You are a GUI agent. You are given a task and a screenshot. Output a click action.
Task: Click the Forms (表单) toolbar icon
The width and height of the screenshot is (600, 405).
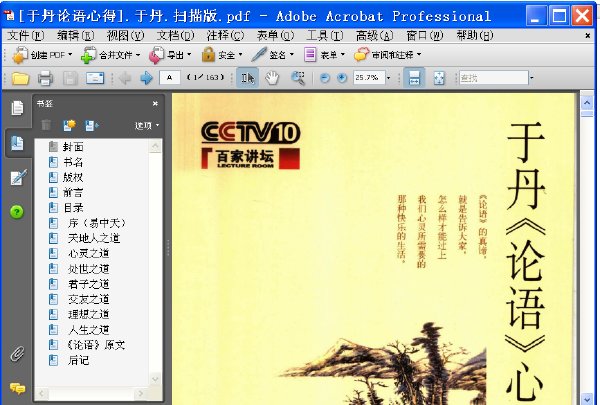pos(310,55)
